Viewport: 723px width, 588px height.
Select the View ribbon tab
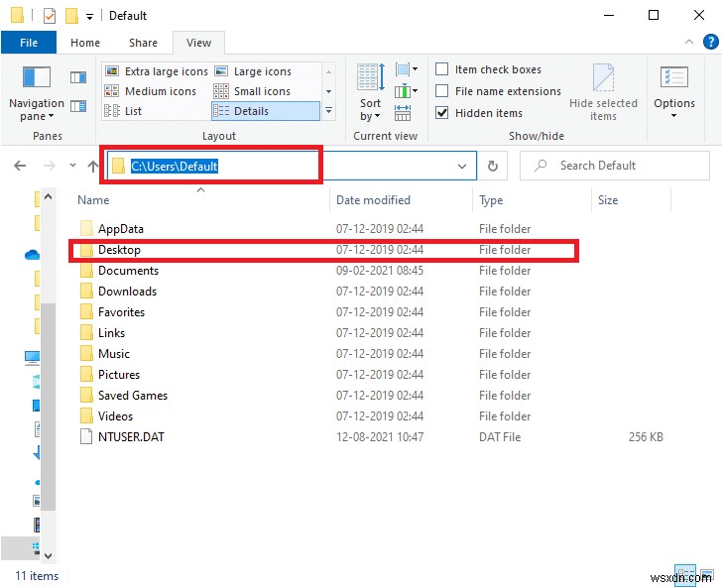click(198, 43)
